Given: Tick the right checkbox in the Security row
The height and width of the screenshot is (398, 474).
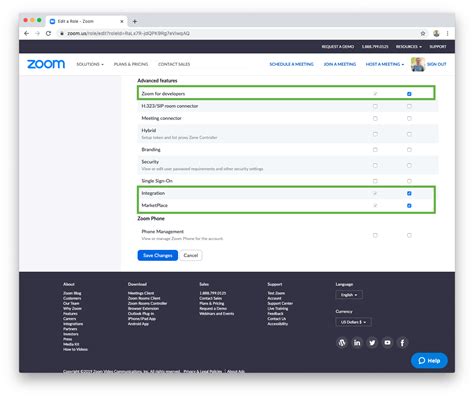Looking at the screenshot, I should (x=409, y=165).
